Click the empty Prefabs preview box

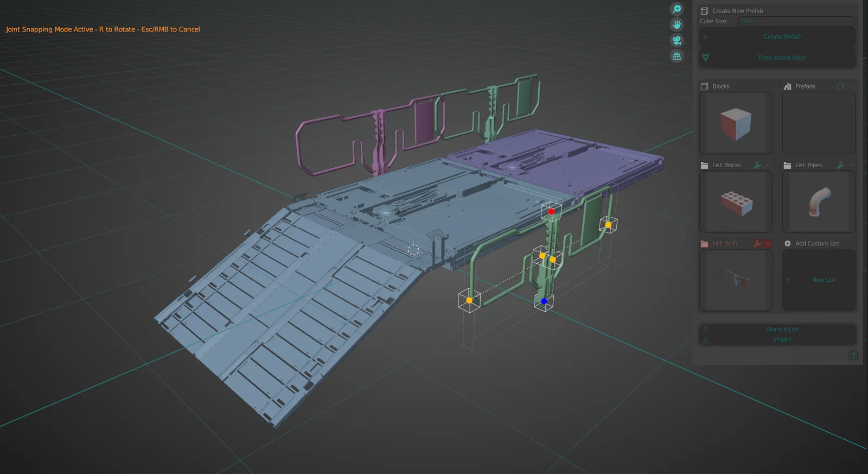[819, 123]
